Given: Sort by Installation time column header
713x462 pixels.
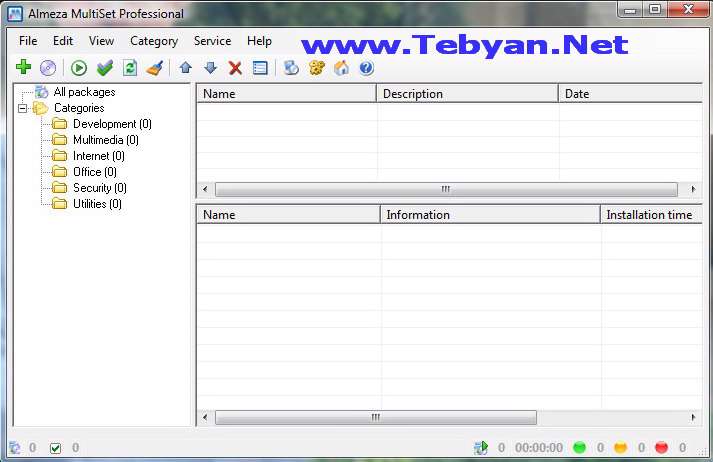Looking at the screenshot, I should point(652,215).
